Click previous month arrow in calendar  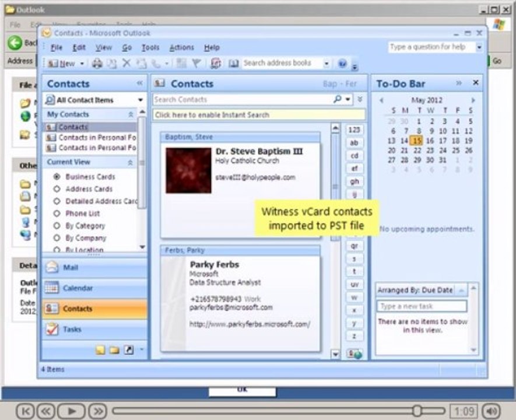(381, 100)
